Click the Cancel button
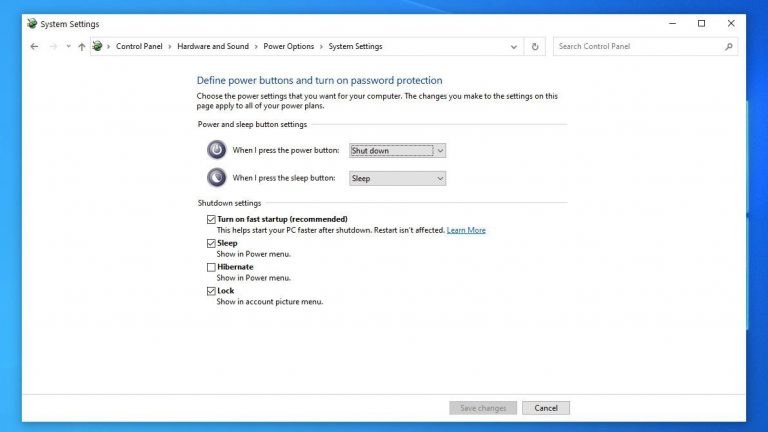Viewport: 768px width, 432px height. click(546, 408)
